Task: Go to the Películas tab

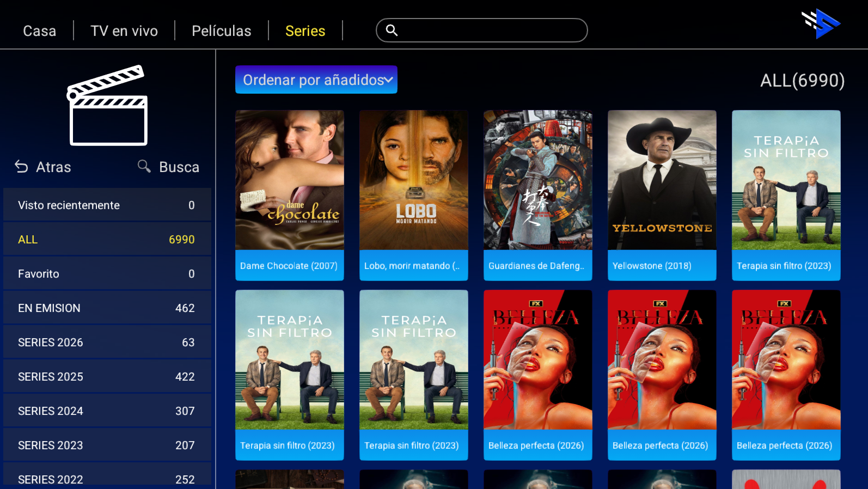Action: (221, 31)
